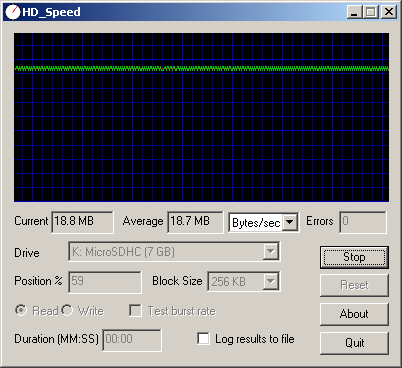Open the Block Size 256 KB dropdown
The width and height of the screenshot is (402, 368).
click(x=270, y=281)
